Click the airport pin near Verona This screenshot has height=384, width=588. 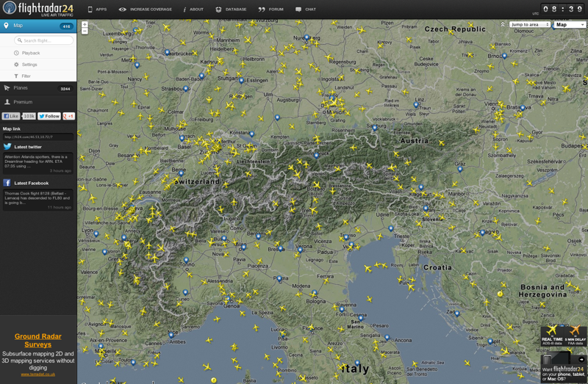pyautogui.click(x=300, y=250)
